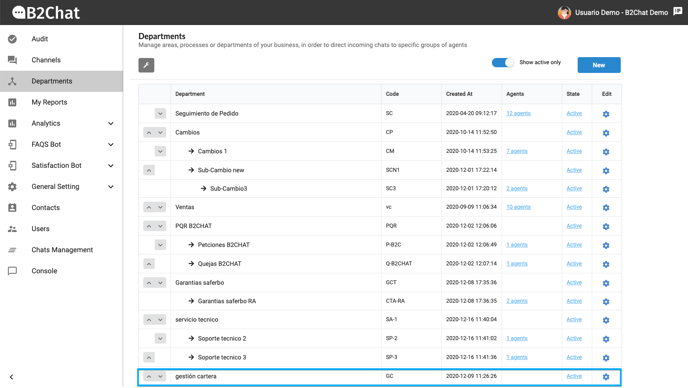The height and width of the screenshot is (388, 688).
Task: Toggle the Show active only switch
Action: (503, 62)
